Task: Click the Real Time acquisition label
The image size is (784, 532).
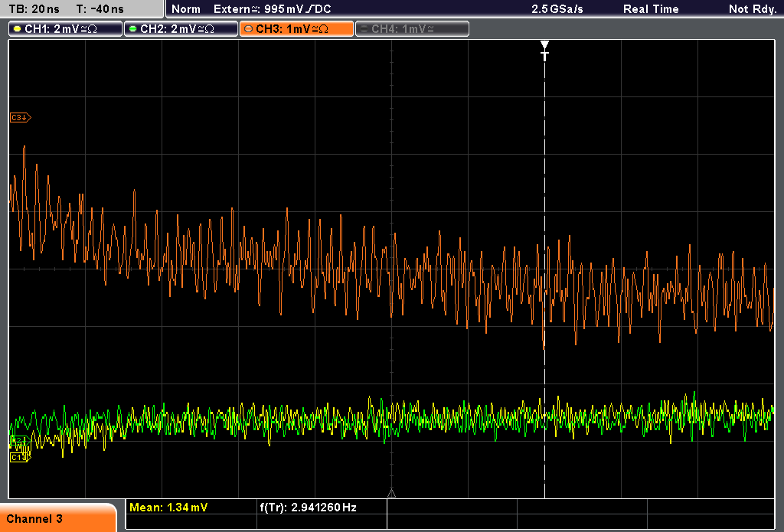Action: (651, 9)
